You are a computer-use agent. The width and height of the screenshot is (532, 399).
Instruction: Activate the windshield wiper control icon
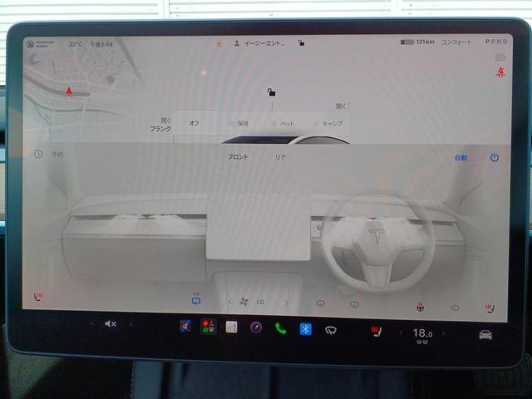(x=331, y=330)
